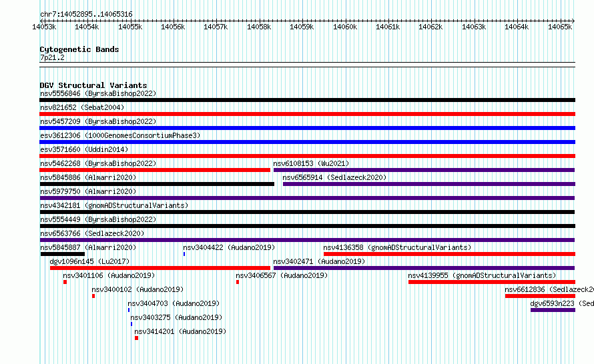Click the small red marker under nsv3400102
Screen dimensions: 594x364
click(93, 296)
